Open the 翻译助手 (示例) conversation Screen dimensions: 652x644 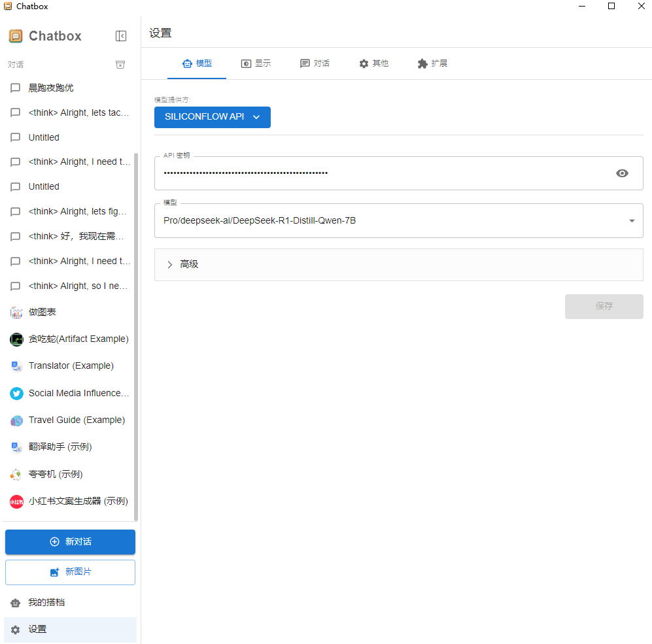(69, 447)
